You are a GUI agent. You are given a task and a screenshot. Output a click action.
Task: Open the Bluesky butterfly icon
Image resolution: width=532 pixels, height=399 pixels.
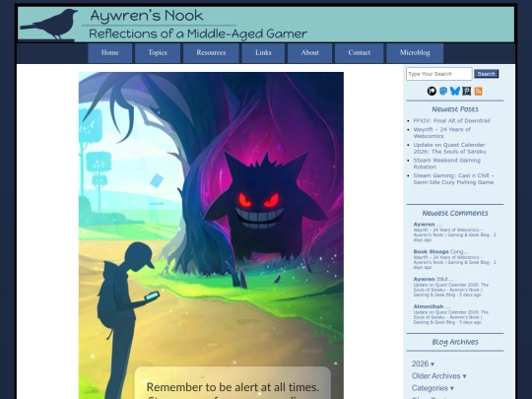(455, 91)
